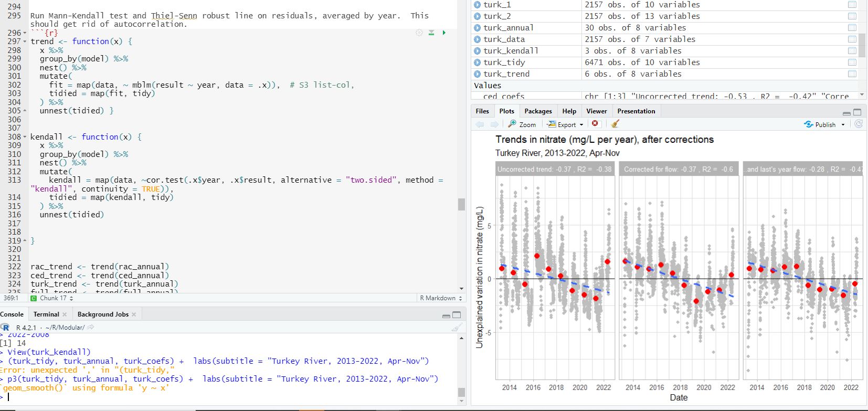This screenshot has height=411, width=868.
Task: Open the Help tab
Action: point(569,111)
